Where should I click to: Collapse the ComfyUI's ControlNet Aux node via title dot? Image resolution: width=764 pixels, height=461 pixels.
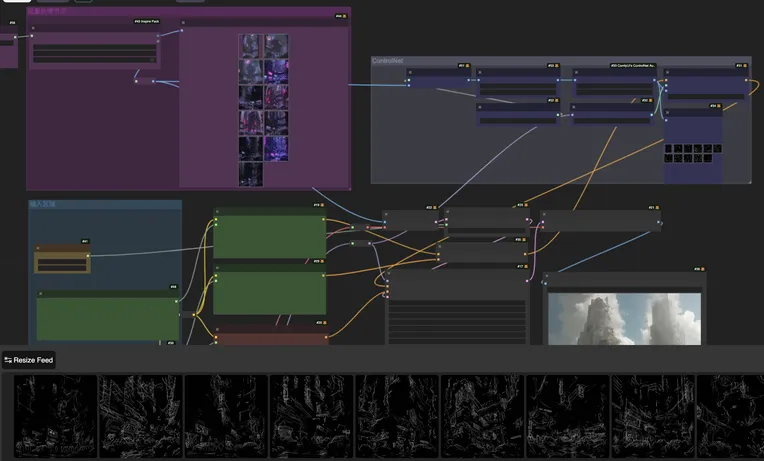pyautogui.click(x=575, y=72)
